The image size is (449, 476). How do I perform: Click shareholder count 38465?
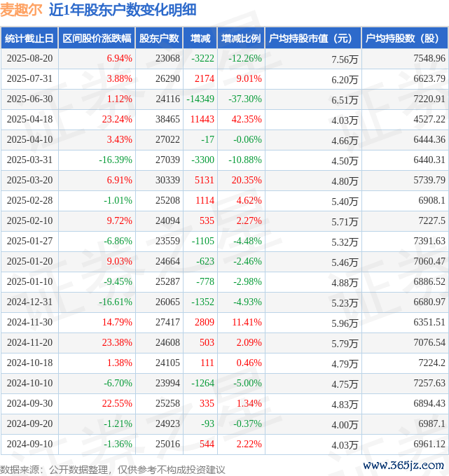coord(167,119)
